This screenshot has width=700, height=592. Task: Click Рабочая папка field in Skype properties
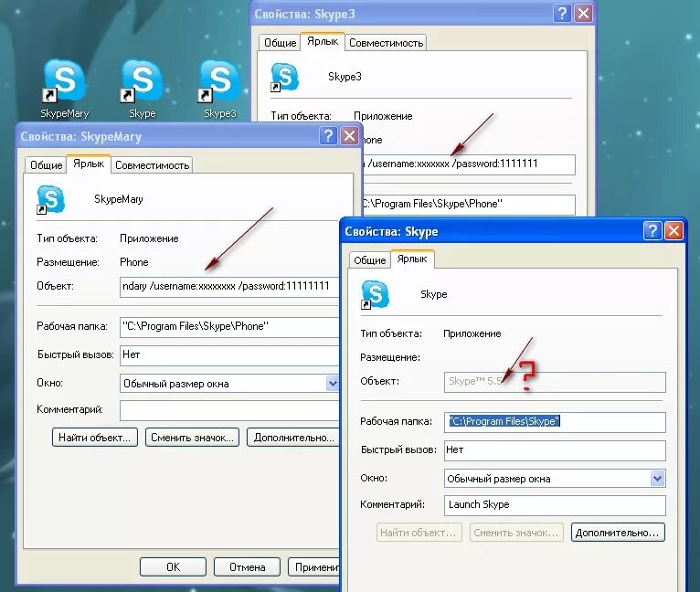555,422
